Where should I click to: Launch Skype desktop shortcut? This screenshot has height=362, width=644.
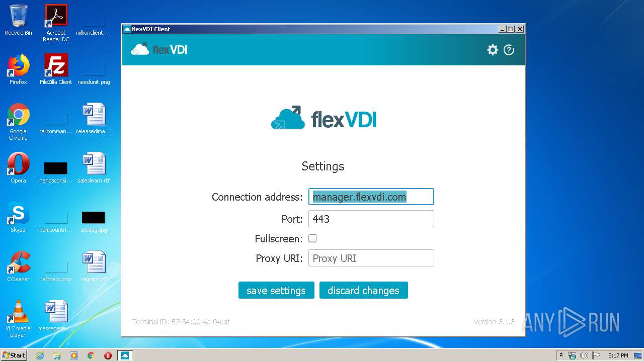(x=18, y=217)
